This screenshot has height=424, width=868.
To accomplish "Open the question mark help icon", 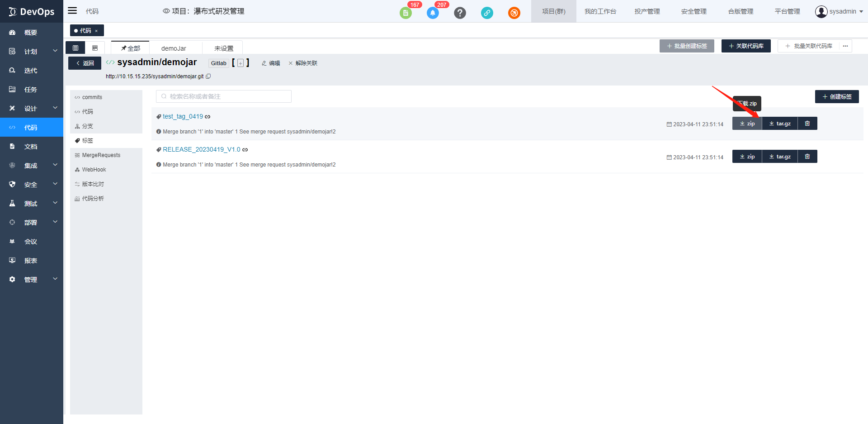I will pos(460,13).
